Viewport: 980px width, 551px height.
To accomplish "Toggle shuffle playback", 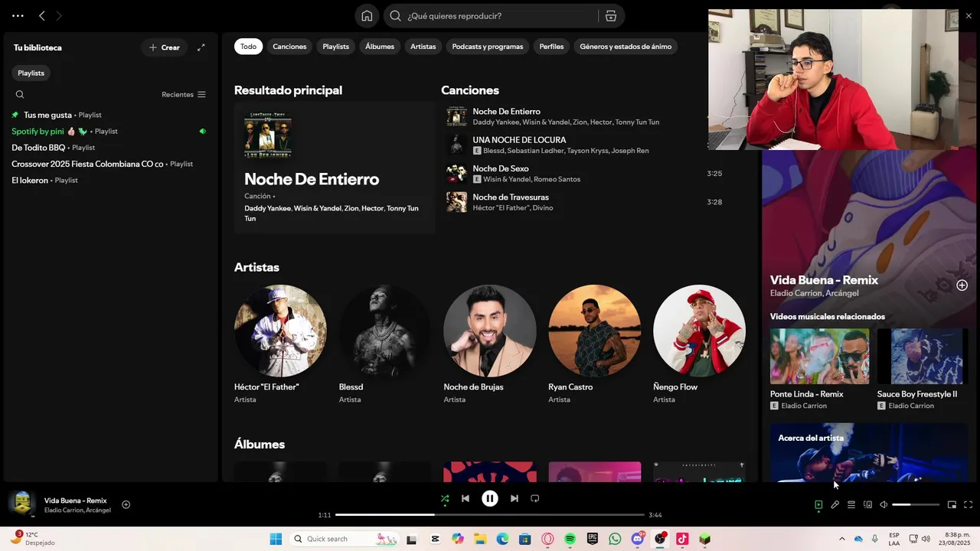I will [445, 498].
